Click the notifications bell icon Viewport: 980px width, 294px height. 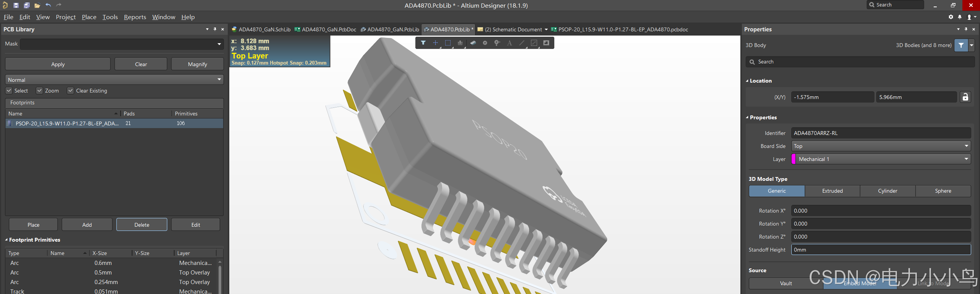[960, 17]
